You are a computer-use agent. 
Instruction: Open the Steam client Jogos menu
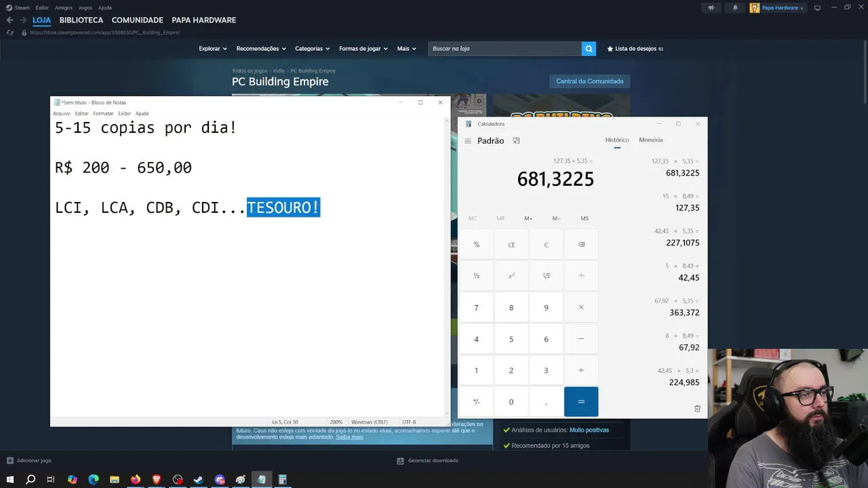85,8
